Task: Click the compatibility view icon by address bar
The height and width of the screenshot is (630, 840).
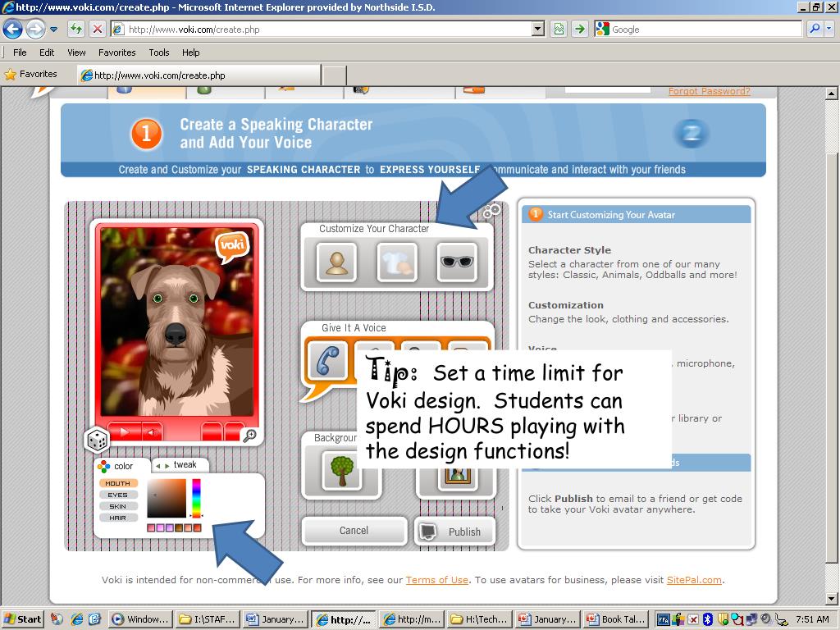Action: pos(559,29)
